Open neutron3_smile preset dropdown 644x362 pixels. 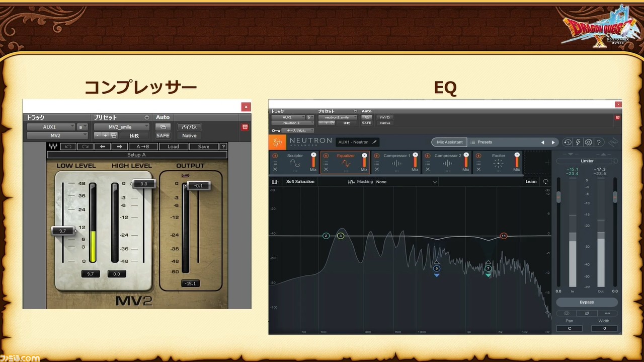pyautogui.click(x=337, y=117)
